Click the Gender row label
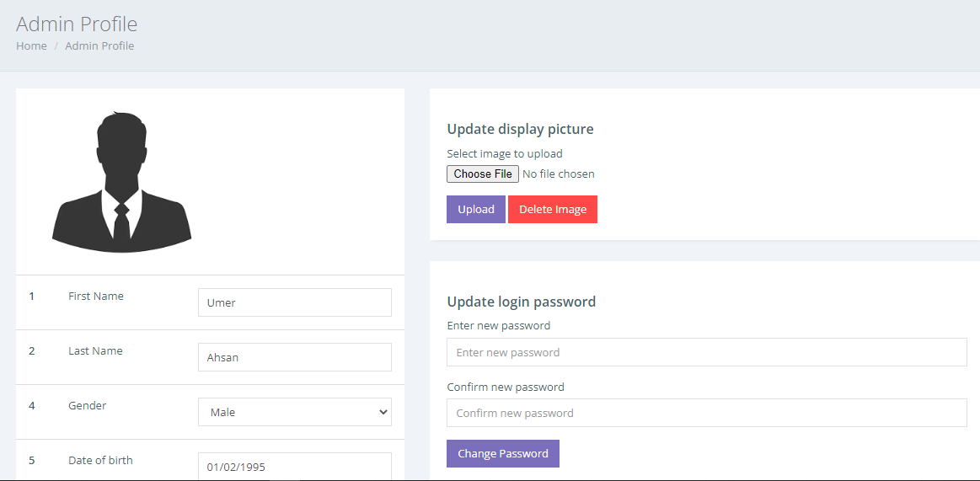The width and height of the screenshot is (980, 481). point(87,405)
